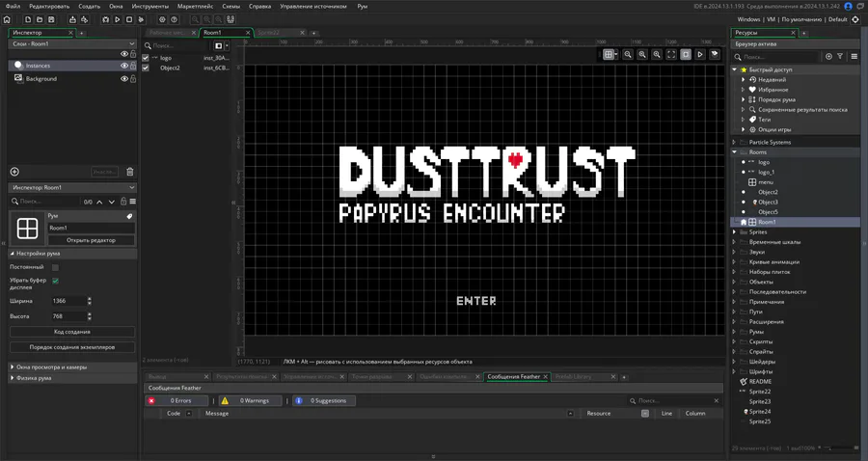Click the highlighted square icon beside the room play icon
The image size is (868, 461).
686,54
